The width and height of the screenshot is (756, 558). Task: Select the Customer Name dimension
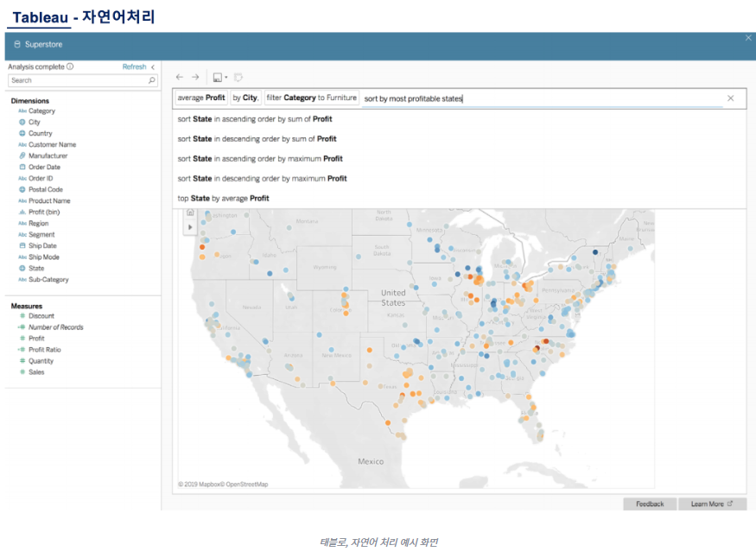click(52, 144)
